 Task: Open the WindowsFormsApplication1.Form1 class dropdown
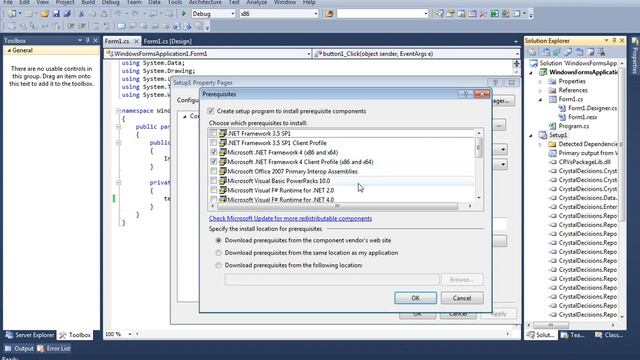(x=309, y=53)
